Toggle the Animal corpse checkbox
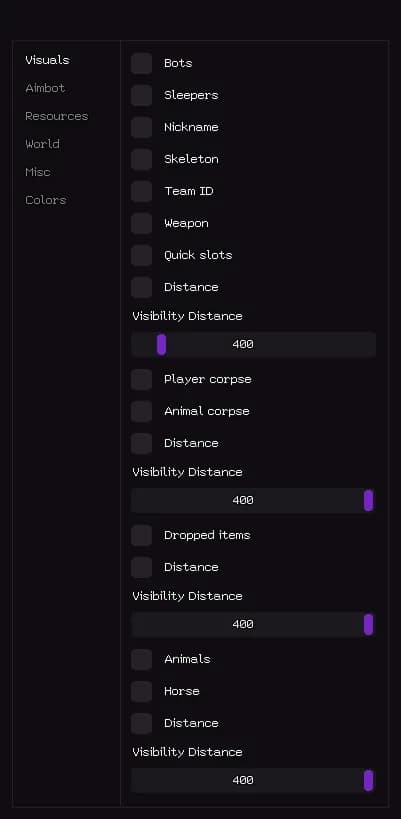The width and height of the screenshot is (401, 819). (x=141, y=412)
